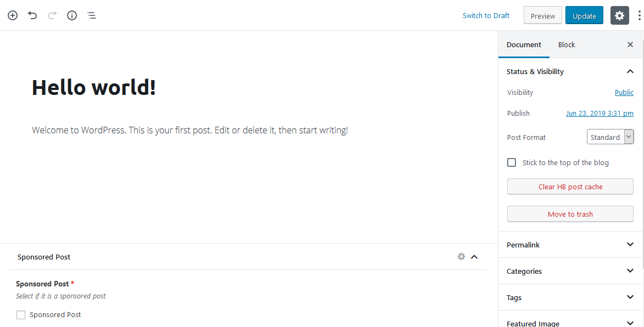Image resolution: width=644 pixels, height=327 pixels.
Task: Click the Update button
Action: (x=584, y=15)
